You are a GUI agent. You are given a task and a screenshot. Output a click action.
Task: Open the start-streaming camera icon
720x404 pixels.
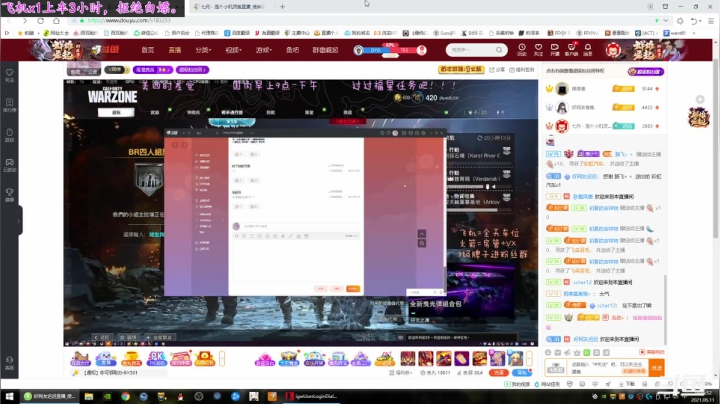click(555, 50)
